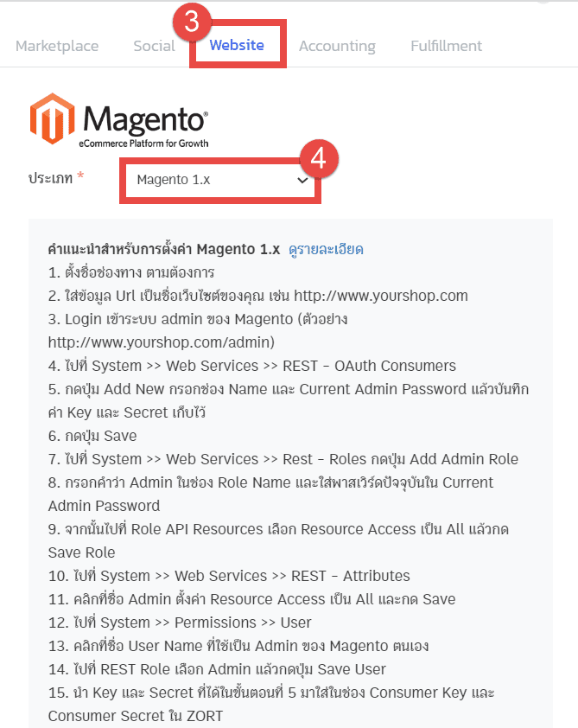This screenshot has width=578, height=728.
Task: Select the highlighted Website tab
Action: (237, 45)
